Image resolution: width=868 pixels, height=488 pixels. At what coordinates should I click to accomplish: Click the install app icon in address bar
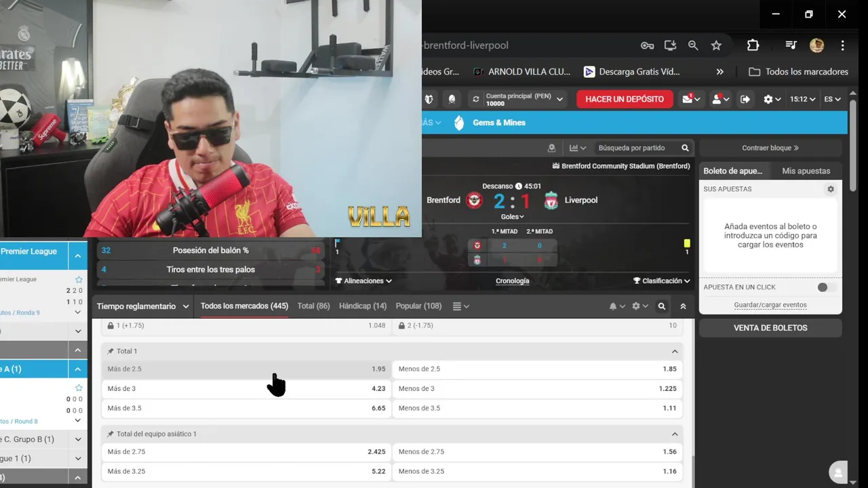tap(670, 45)
